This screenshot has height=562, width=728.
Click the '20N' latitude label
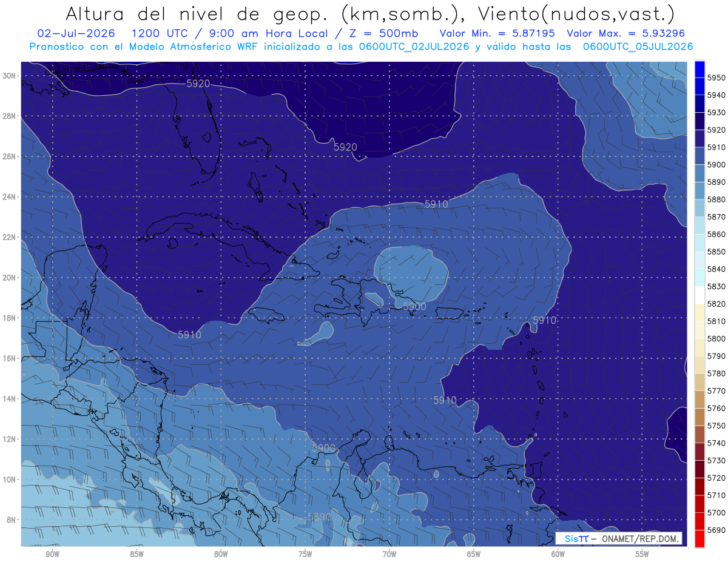(x=9, y=278)
